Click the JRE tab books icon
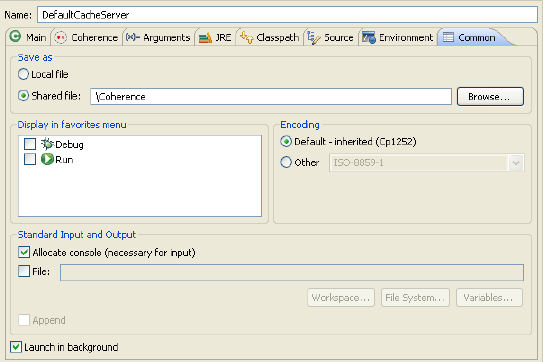543x362 pixels. pos(205,38)
